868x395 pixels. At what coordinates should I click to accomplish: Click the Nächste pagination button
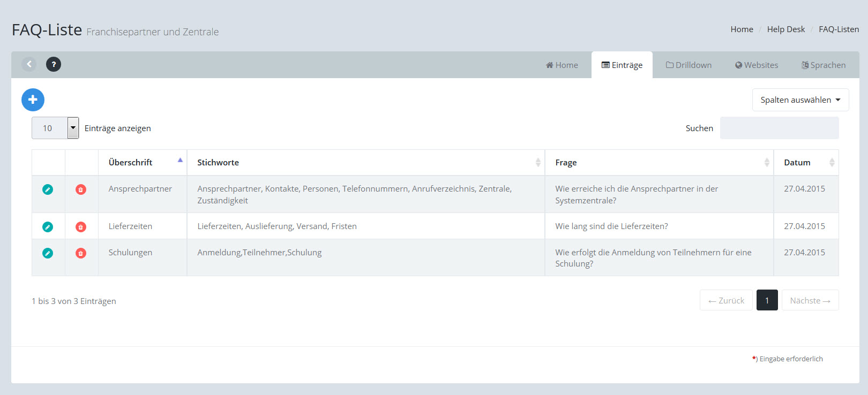tap(810, 300)
